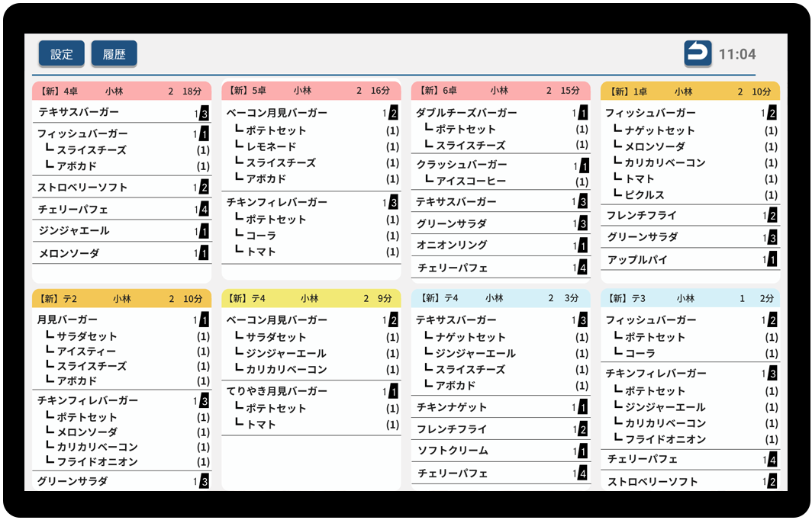Screen dimensions: 812x520
Task: Tap ナゲットセット in the 1卓 order
Action: 691,130
